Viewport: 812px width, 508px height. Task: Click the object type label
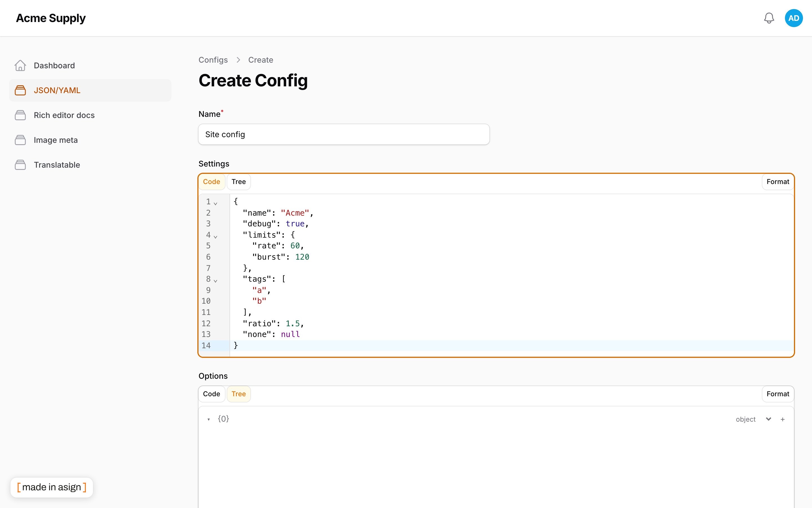point(745,419)
